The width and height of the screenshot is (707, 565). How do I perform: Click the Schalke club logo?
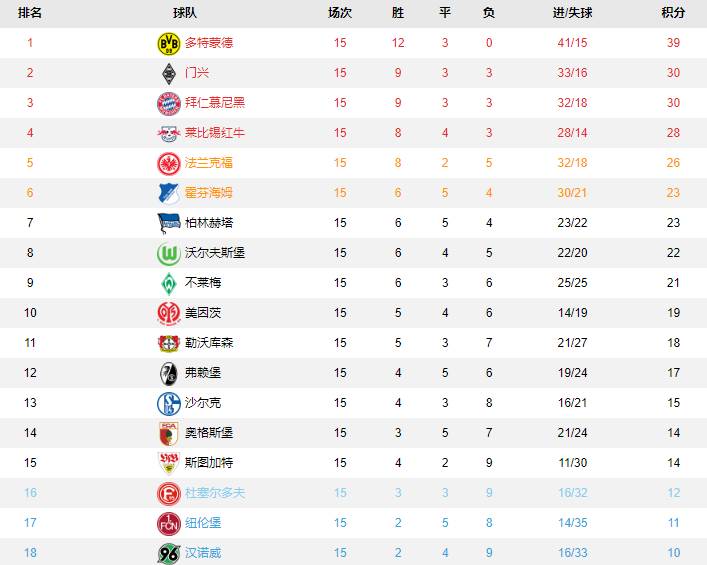point(168,403)
